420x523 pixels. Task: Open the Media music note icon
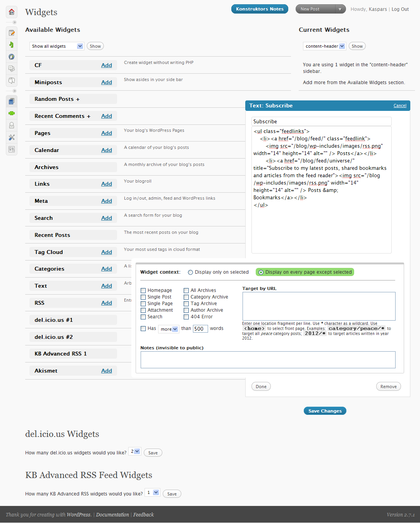pos(12,45)
